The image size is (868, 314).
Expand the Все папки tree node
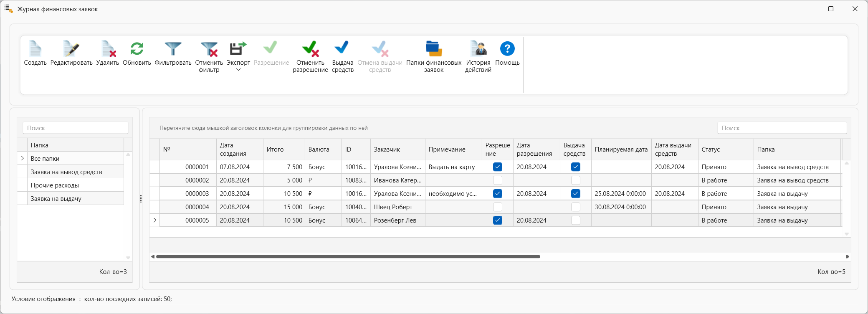(x=23, y=159)
